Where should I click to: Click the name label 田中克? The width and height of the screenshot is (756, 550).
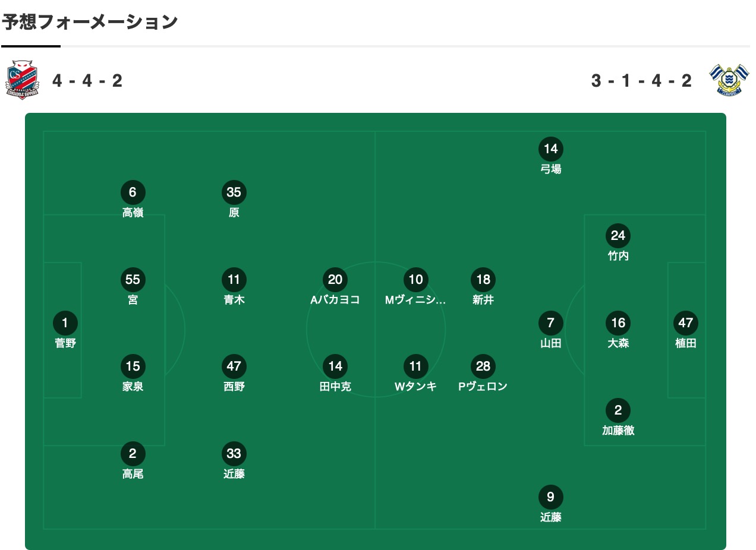point(335,387)
